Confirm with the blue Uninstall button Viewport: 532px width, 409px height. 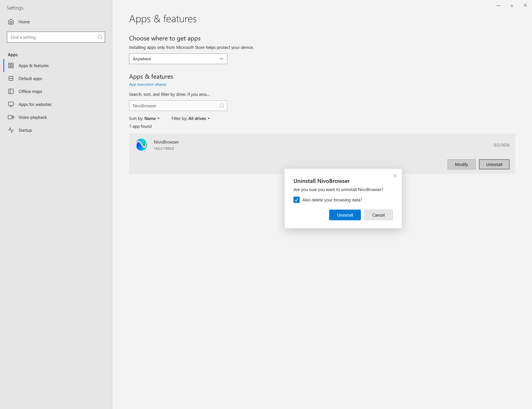(x=345, y=215)
